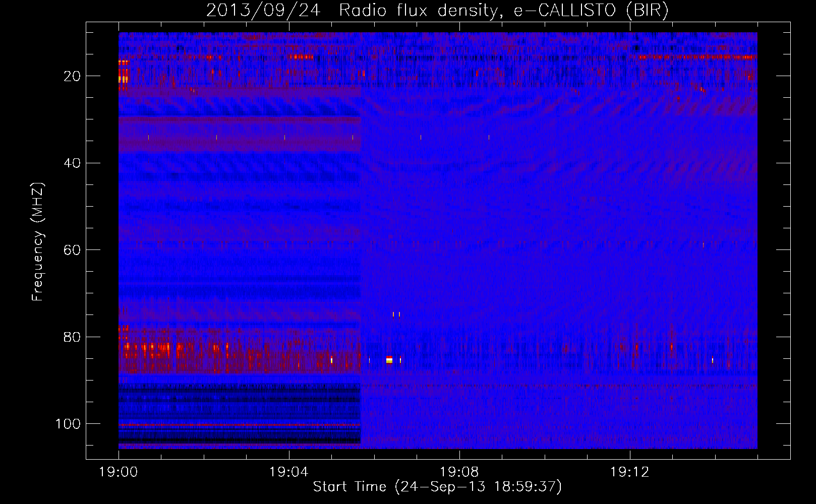The height and width of the screenshot is (504, 816).
Task: Click the 19:00 time tick label
Action: click(119, 472)
